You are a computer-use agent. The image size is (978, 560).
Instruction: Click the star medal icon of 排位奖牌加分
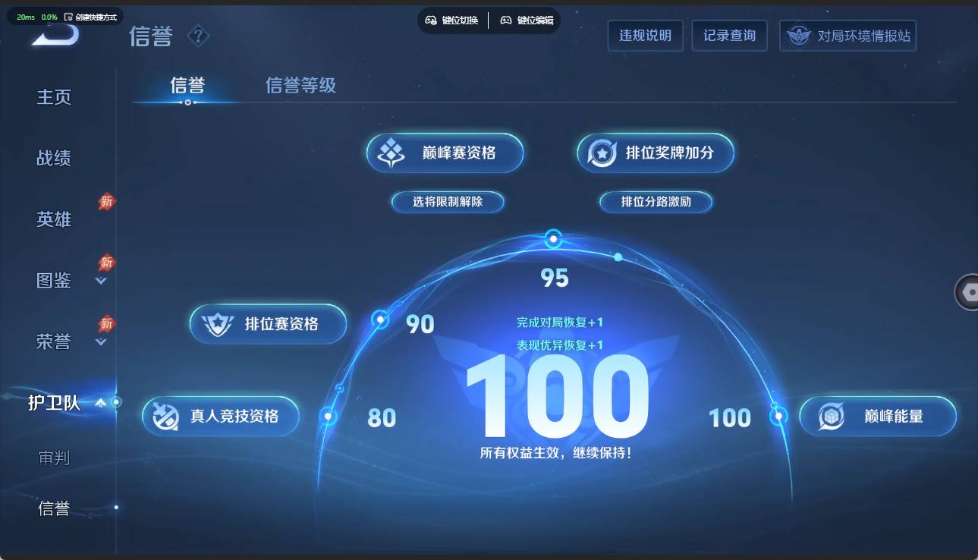[x=602, y=153]
